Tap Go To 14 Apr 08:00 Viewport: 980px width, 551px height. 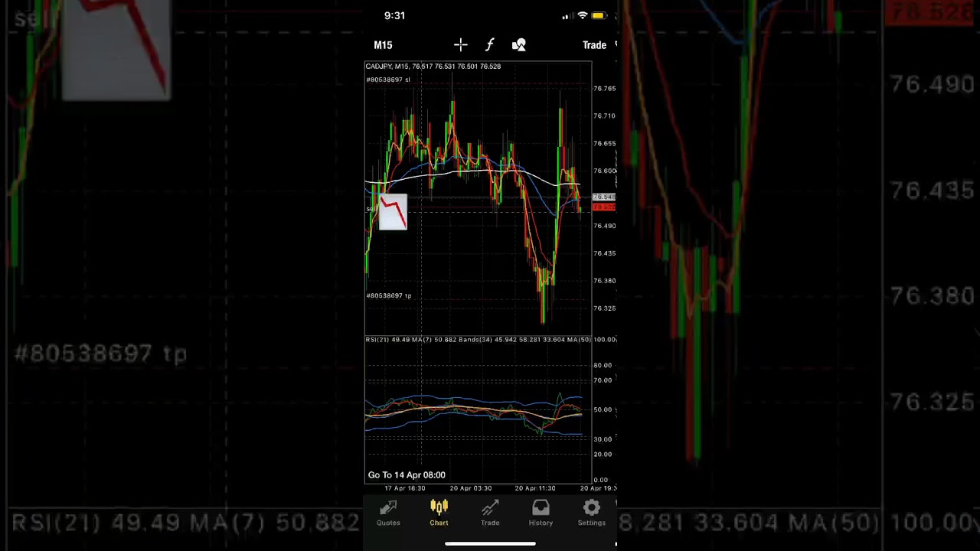[407, 475]
